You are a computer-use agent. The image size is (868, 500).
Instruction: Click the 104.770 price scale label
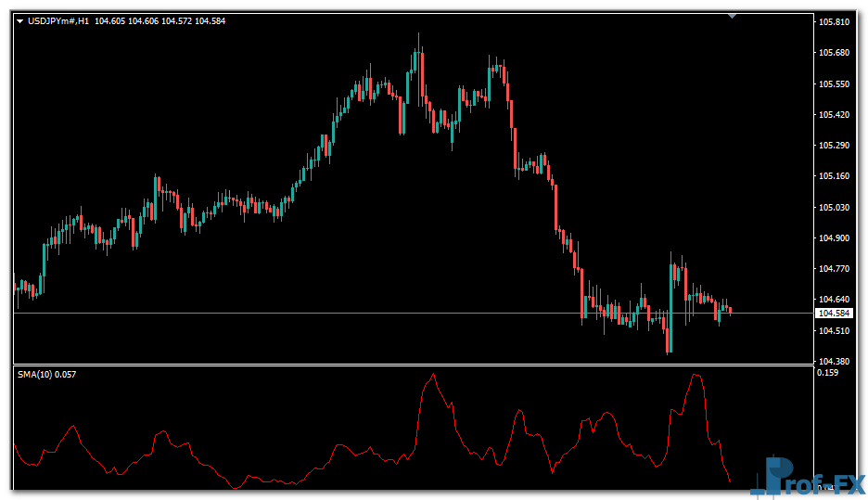tap(835, 269)
